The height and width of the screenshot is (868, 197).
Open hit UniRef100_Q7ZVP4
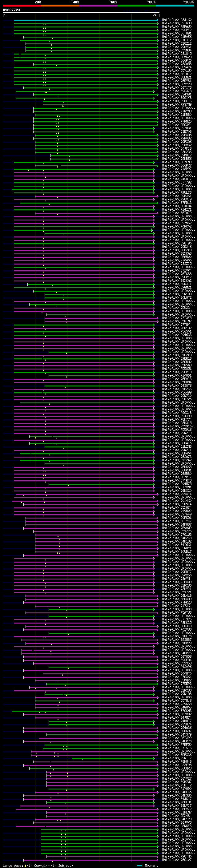(177, 271)
